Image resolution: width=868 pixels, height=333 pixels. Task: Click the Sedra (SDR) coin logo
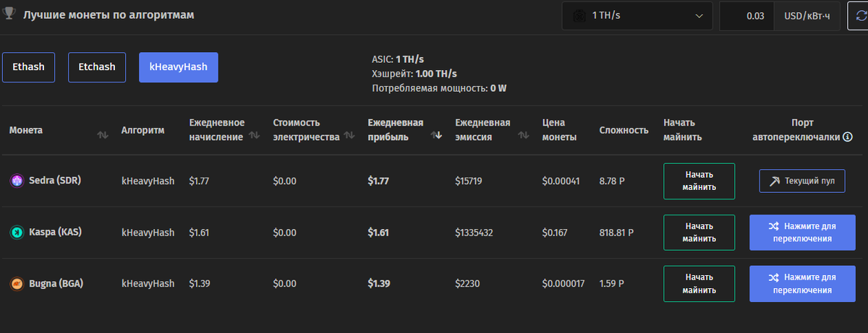(x=16, y=181)
